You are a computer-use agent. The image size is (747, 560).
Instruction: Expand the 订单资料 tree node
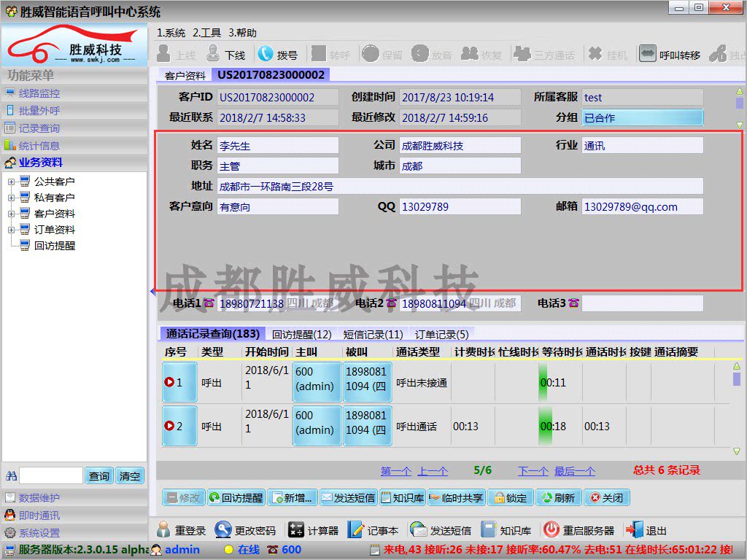click(x=12, y=230)
